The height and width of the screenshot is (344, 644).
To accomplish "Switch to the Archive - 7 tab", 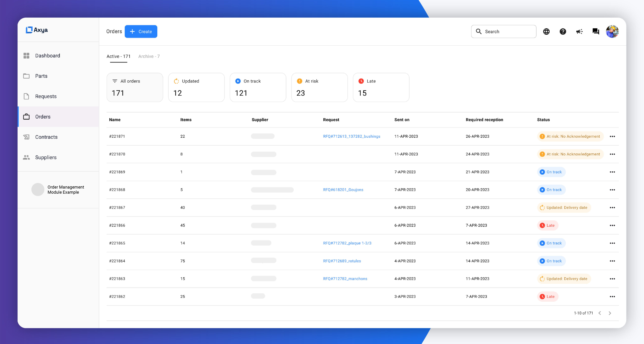I will click(149, 56).
